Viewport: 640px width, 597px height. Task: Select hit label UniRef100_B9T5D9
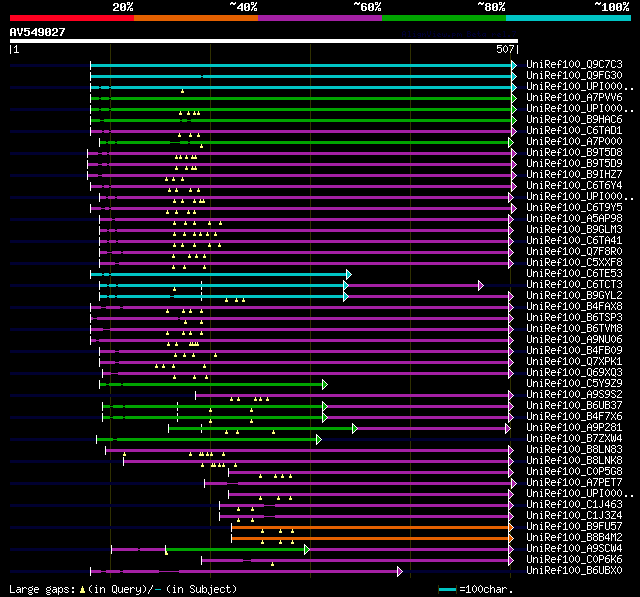point(574,164)
